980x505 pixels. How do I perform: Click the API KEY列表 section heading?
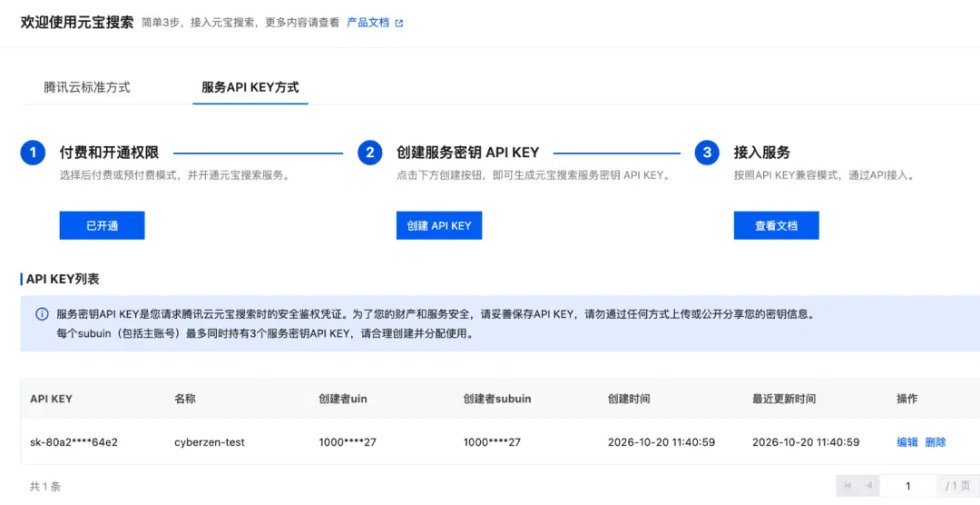63,279
